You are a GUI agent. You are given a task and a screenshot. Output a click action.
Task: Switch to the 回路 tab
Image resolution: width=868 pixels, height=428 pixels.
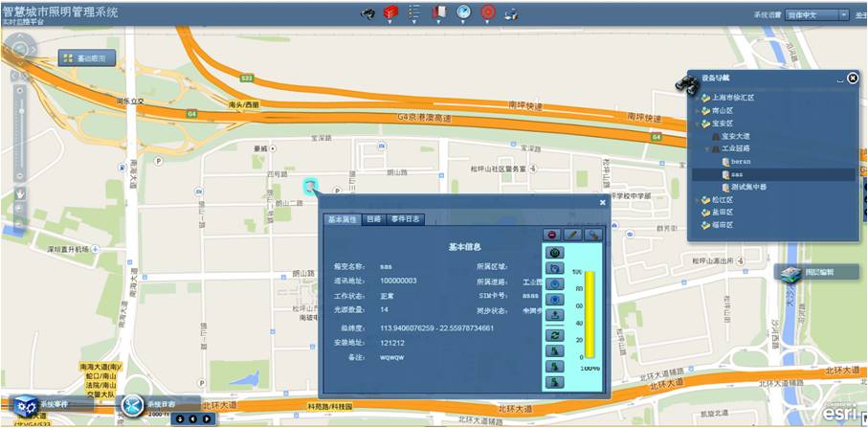pos(372,219)
